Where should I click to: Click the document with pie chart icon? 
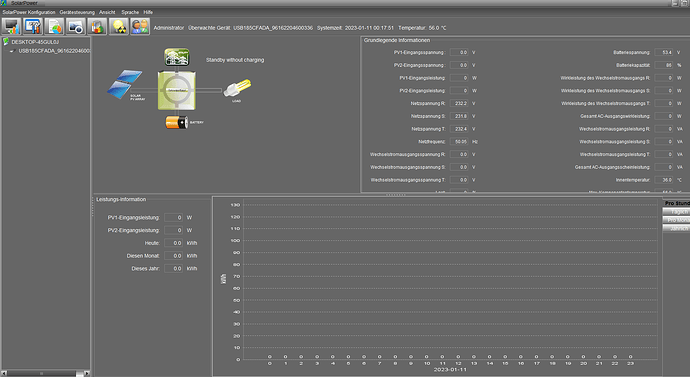coord(54,26)
